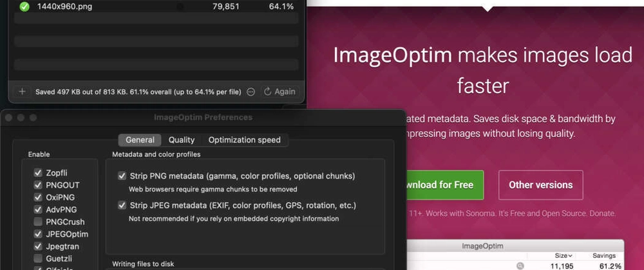The width and height of the screenshot is (644, 270).
Task: Click the 79,851 size value
Action: click(x=226, y=6)
